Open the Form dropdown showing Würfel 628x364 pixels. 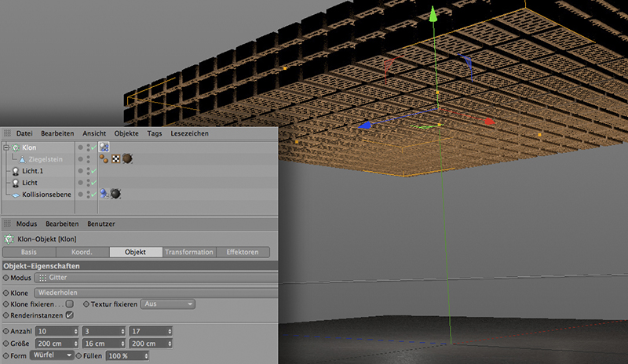tap(52, 356)
